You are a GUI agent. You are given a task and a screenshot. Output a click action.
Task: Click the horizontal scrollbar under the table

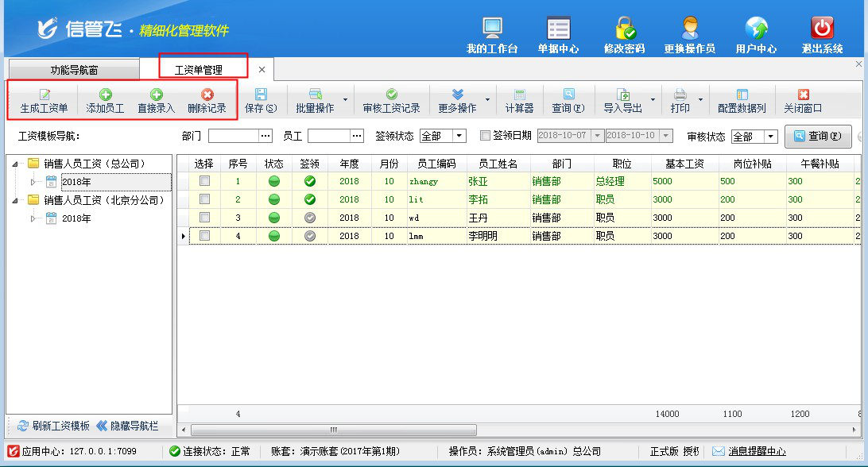tap(334, 430)
